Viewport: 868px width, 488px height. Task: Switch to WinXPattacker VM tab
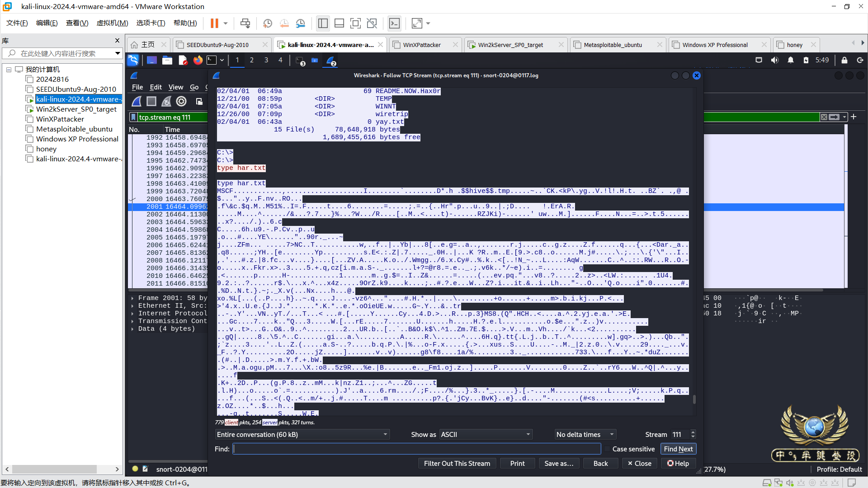click(421, 45)
